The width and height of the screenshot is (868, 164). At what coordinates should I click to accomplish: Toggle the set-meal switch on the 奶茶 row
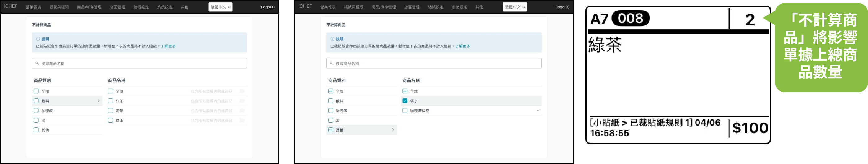tap(242, 110)
